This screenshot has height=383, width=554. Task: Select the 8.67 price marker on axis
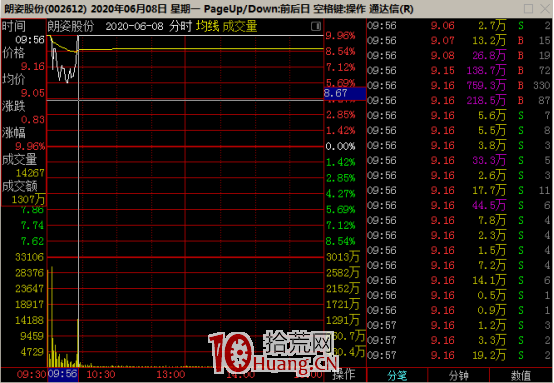coord(344,93)
